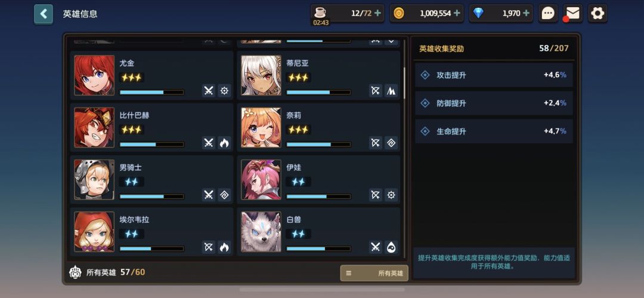
Task: Go back using the arrow button
Action: pos(43,14)
